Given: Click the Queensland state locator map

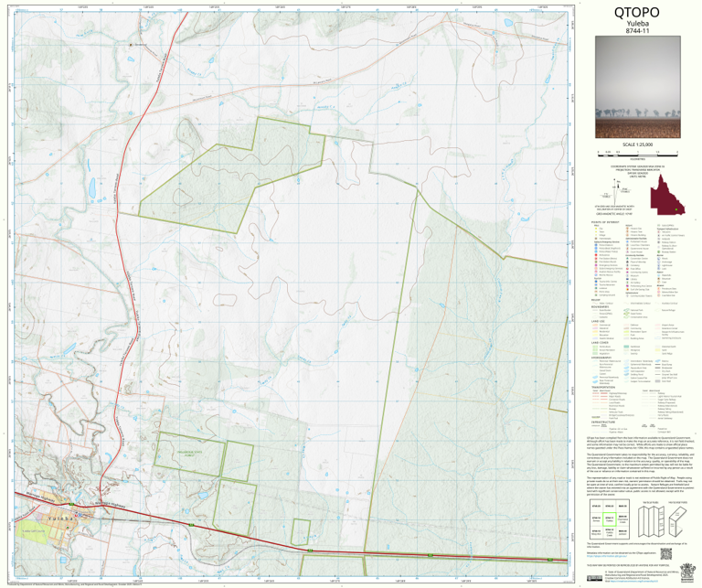Looking at the screenshot, I should click(x=667, y=196).
